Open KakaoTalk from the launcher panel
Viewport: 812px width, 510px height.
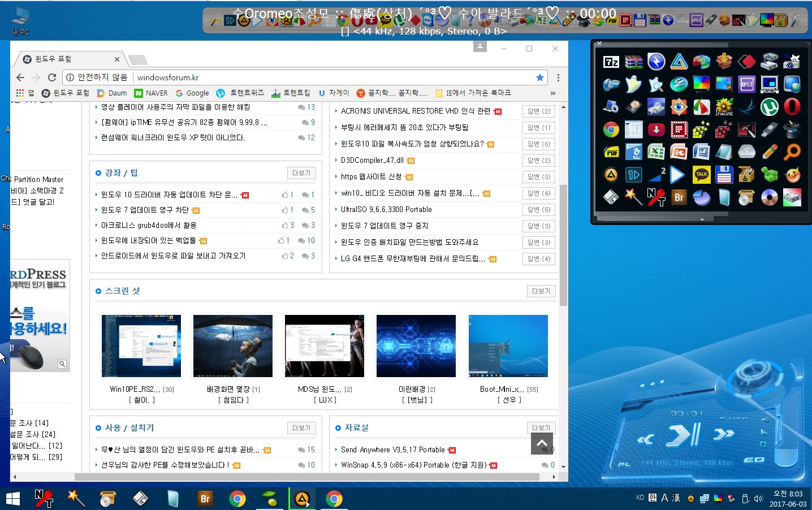(702, 175)
